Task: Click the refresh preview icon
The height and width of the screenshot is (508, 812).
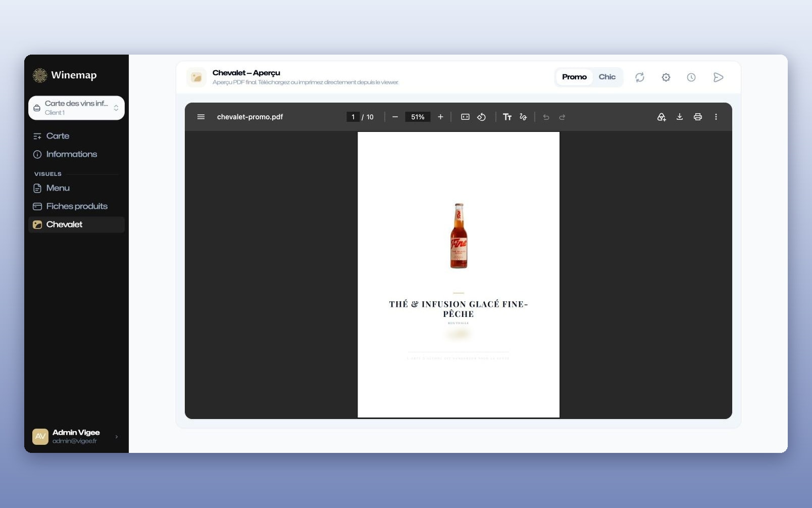Action: click(x=640, y=77)
